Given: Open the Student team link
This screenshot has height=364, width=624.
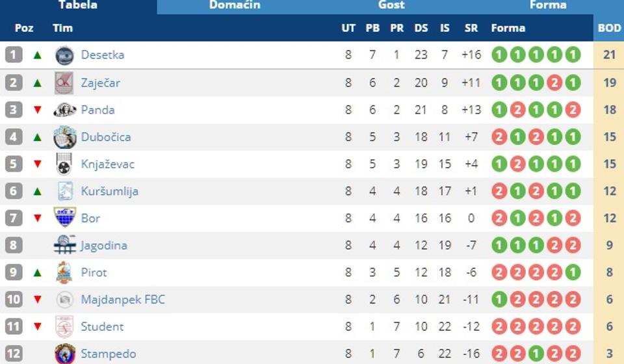Looking at the screenshot, I should [102, 327].
